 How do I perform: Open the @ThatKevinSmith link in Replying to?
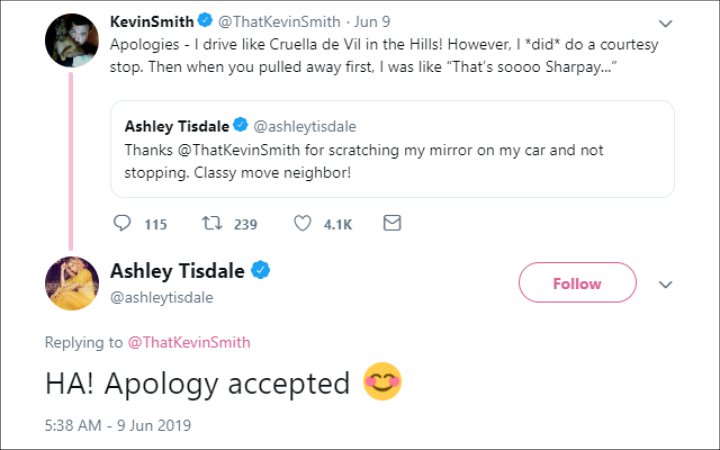click(189, 342)
